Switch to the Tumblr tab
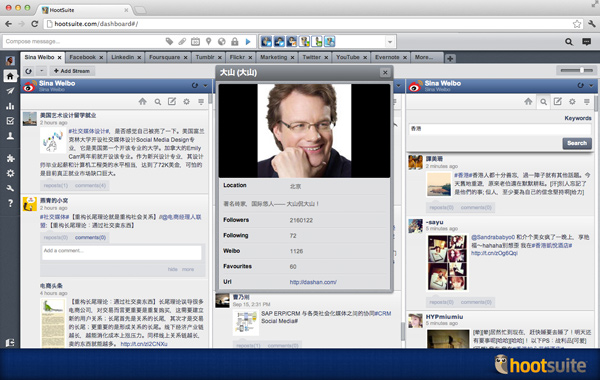The width and height of the screenshot is (600, 380). tap(205, 57)
